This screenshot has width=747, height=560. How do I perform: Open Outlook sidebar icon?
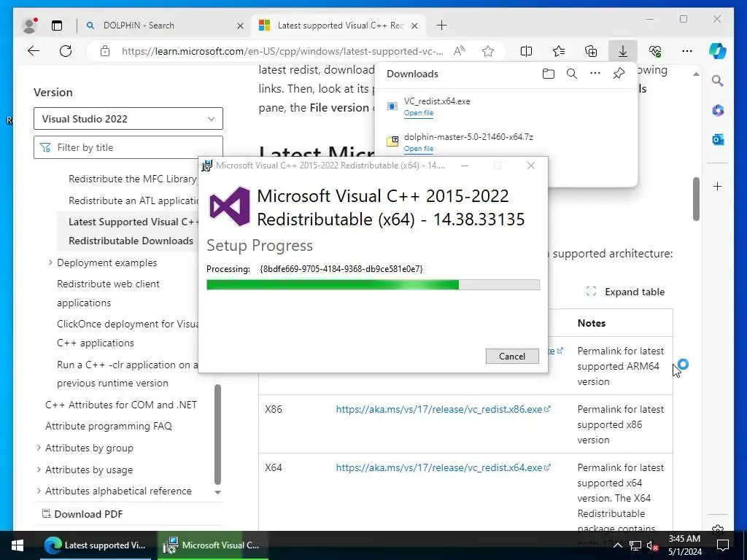(718, 139)
